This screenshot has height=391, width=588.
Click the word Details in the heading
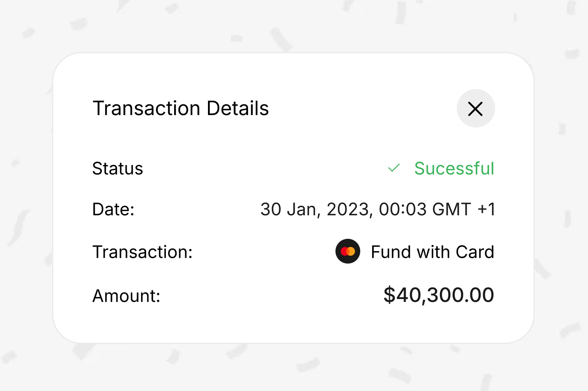[x=238, y=108]
